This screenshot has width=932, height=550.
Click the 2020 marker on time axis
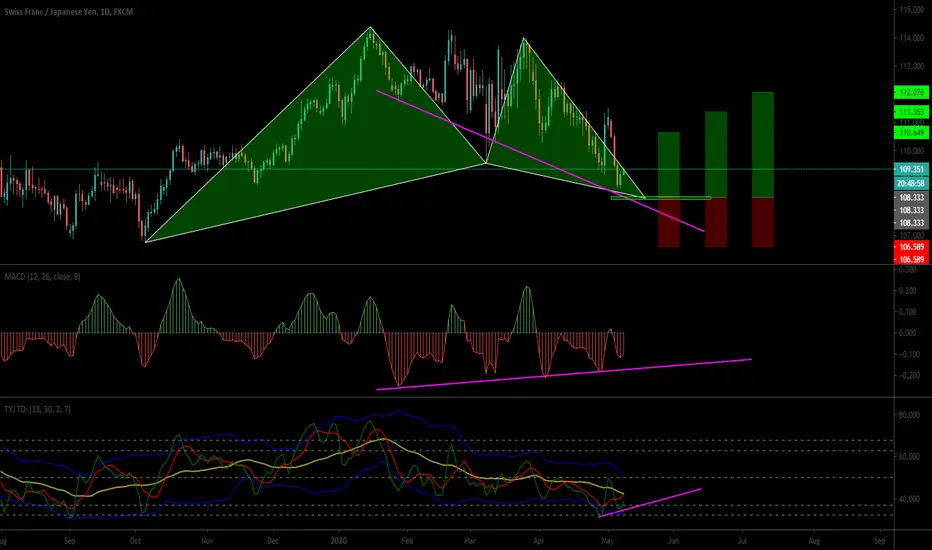339,541
